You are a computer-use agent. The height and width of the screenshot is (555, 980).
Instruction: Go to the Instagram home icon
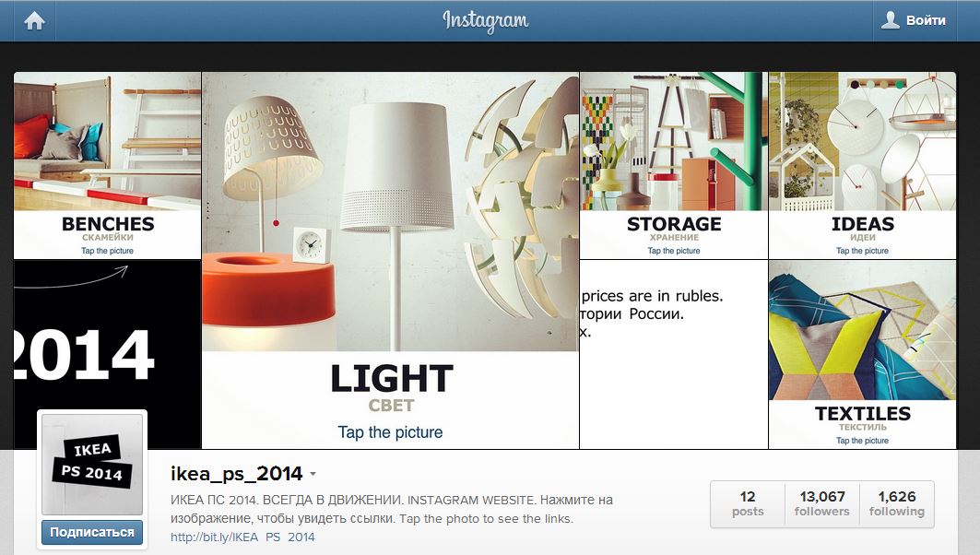[x=34, y=21]
